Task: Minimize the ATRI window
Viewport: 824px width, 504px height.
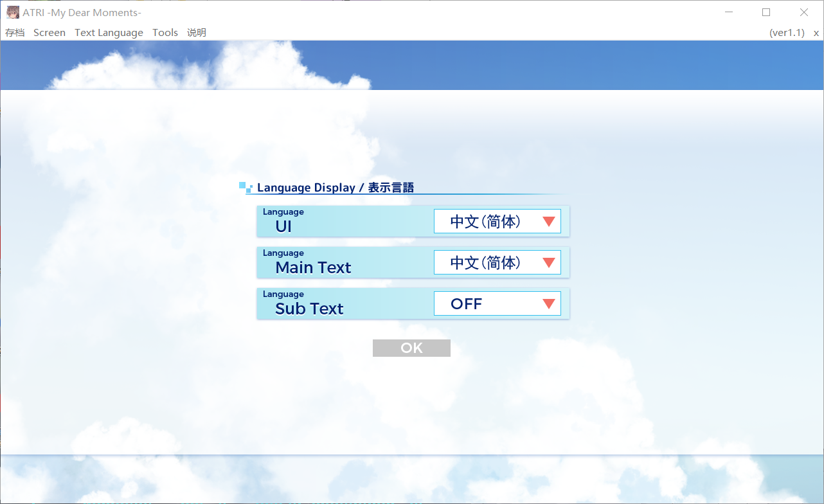Action: click(x=728, y=12)
